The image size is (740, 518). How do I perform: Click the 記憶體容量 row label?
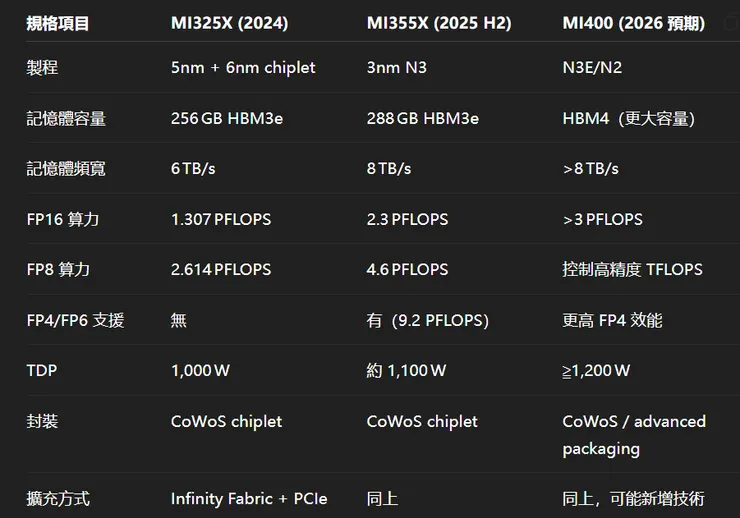pyautogui.click(x=66, y=119)
